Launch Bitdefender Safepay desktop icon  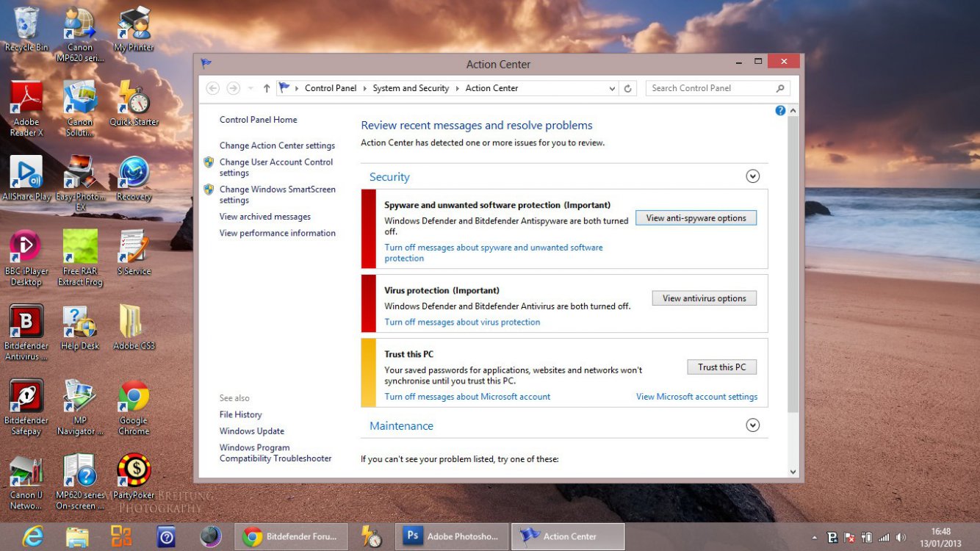click(x=26, y=408)
